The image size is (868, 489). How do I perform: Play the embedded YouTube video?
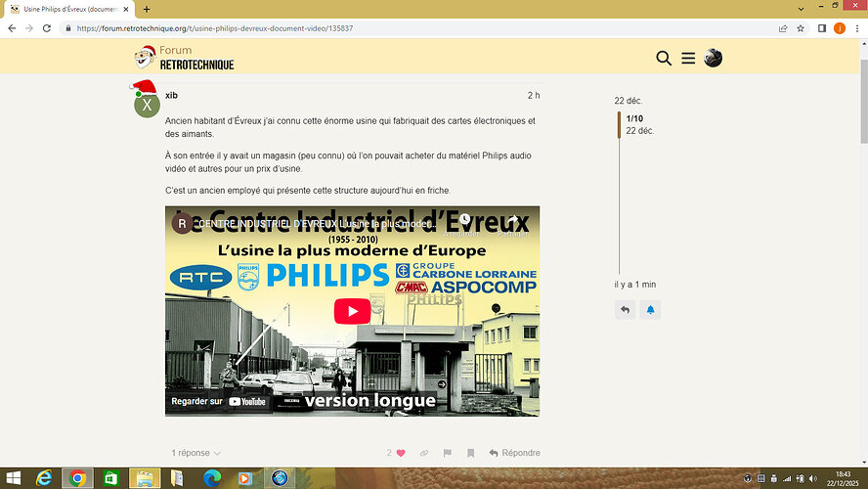click(x=352, y=311)
